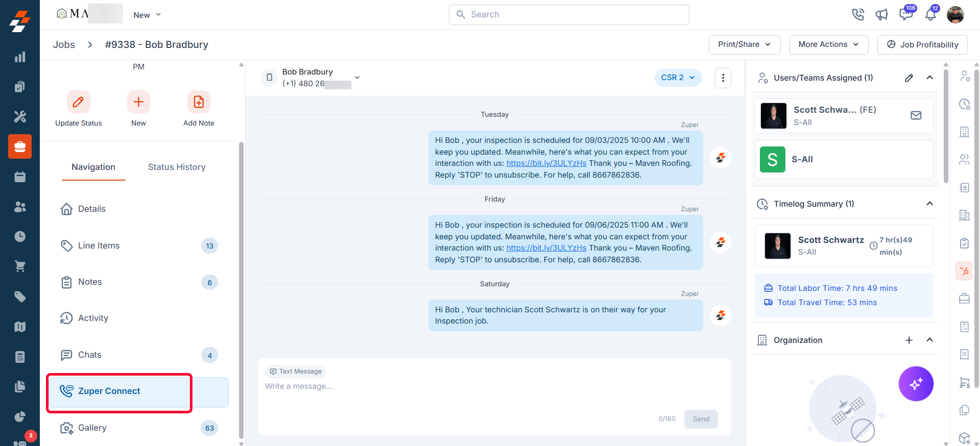This screenshot has height=446, width=980.
Task: Expand Bob Bradbury contact number dropdown
Action: [x=357, y=78]
